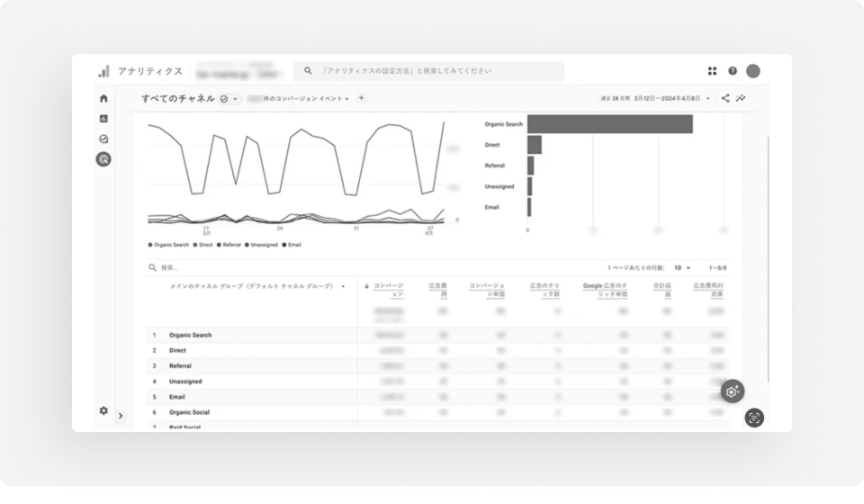The height and width of the screenshot is (504, 864).
Task: Open the Home icon in left sidebar
Action: 103,98
